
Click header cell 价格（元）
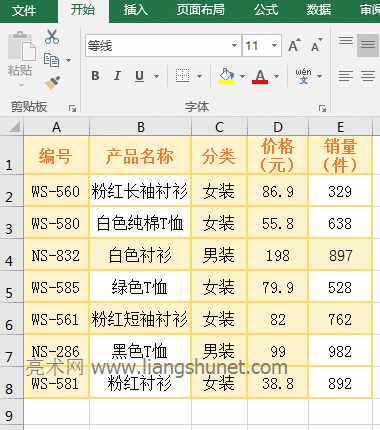[x=278, y=155]
